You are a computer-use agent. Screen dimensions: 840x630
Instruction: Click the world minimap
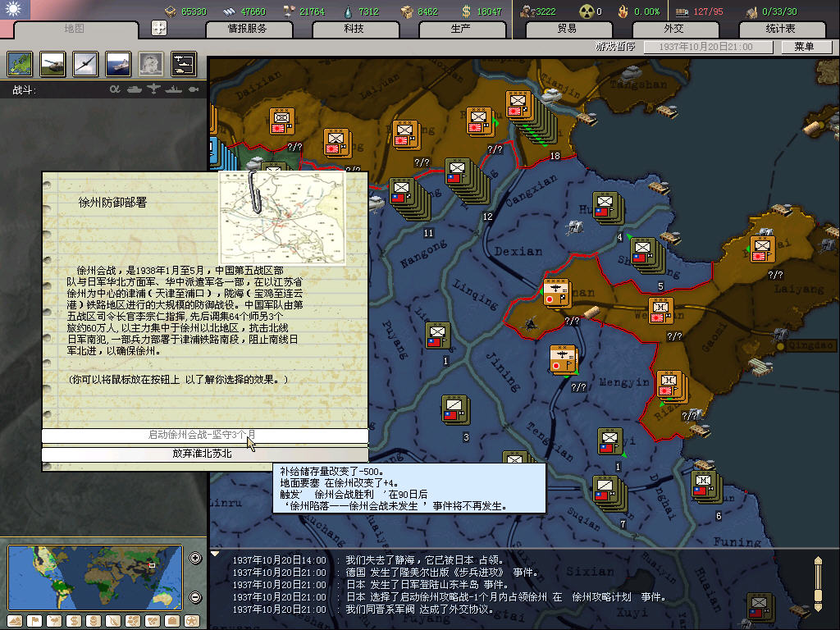pos(94,577)
